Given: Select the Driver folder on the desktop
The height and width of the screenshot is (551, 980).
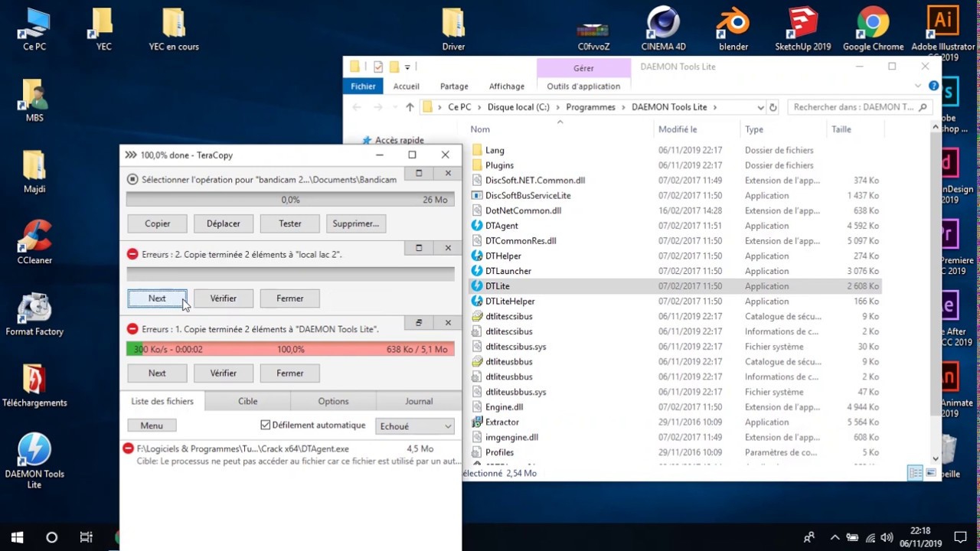Looking at the screenshot, I should [453, 29].
